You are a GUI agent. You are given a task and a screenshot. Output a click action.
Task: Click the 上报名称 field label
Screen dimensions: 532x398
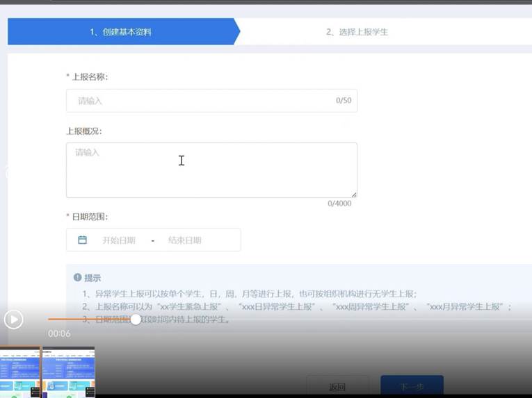click(89, 77)
